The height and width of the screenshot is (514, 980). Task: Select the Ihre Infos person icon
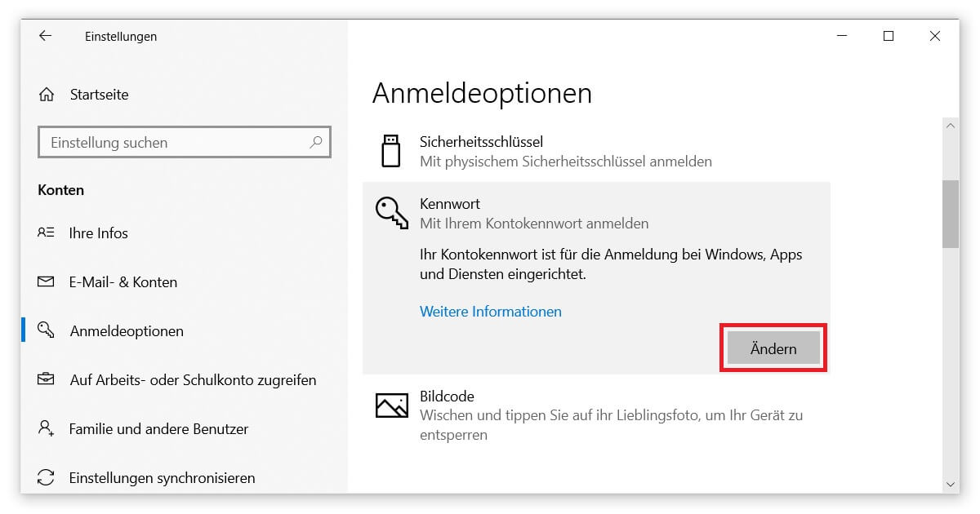46,233
